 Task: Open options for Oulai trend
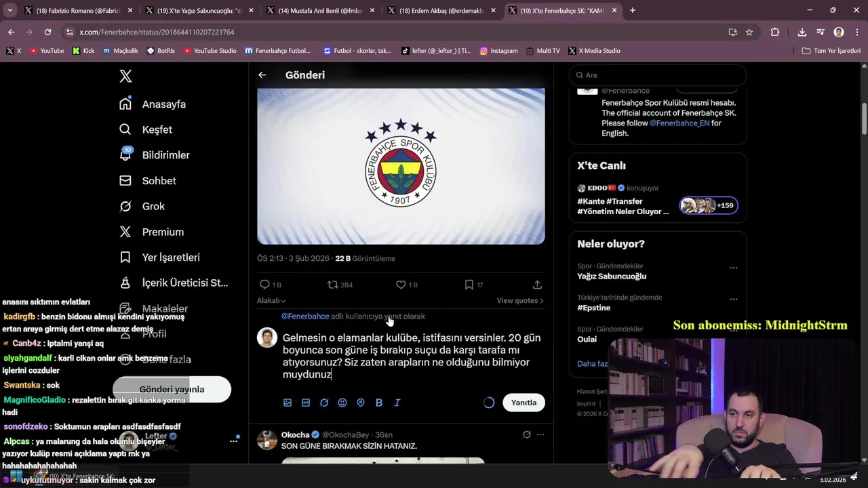[x=733, y=331]
